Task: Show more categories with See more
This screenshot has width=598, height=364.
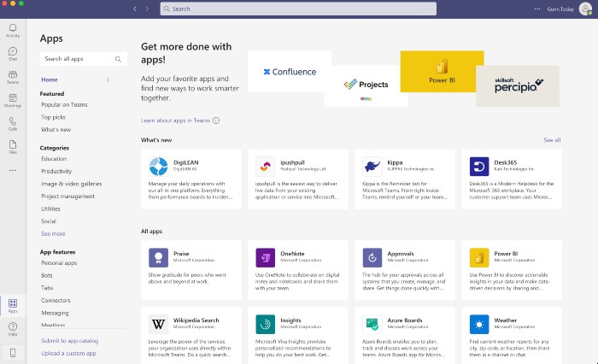Action: click(x=53, y=233)
